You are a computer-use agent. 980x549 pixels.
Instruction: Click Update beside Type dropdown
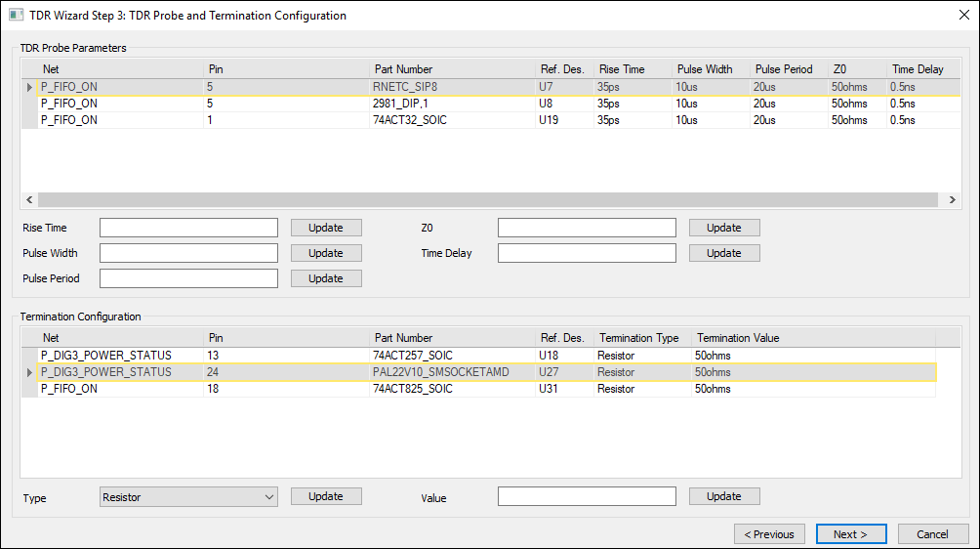click(x=326, y=496)
